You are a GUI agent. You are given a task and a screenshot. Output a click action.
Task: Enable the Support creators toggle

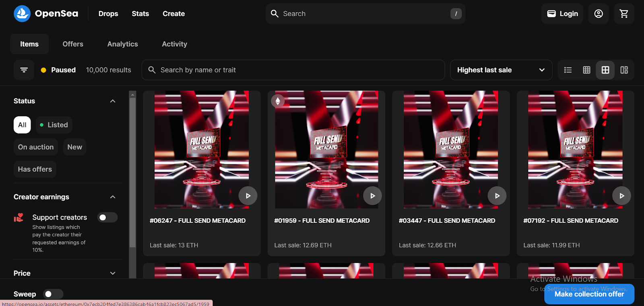click(107, 218)
